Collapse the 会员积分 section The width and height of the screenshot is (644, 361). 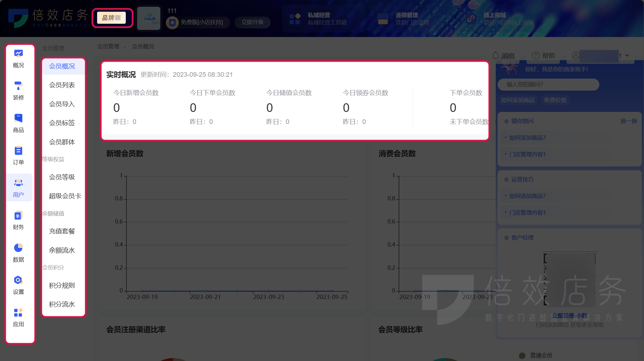tap(53, 268)
